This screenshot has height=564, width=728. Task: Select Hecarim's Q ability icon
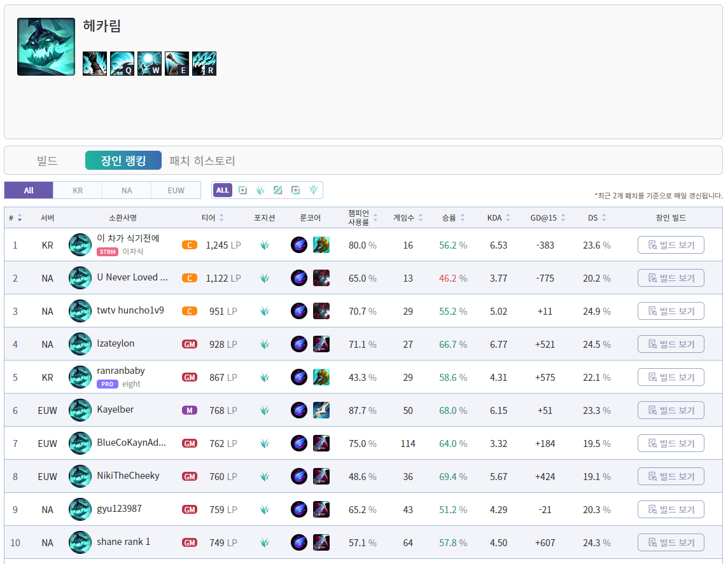coord(122,64)
